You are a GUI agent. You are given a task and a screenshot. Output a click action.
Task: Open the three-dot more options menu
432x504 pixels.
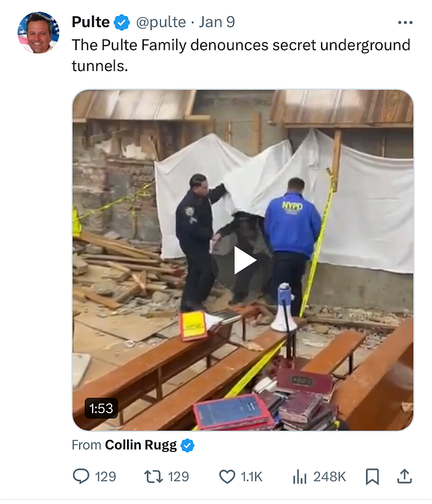tap(405, 22)
